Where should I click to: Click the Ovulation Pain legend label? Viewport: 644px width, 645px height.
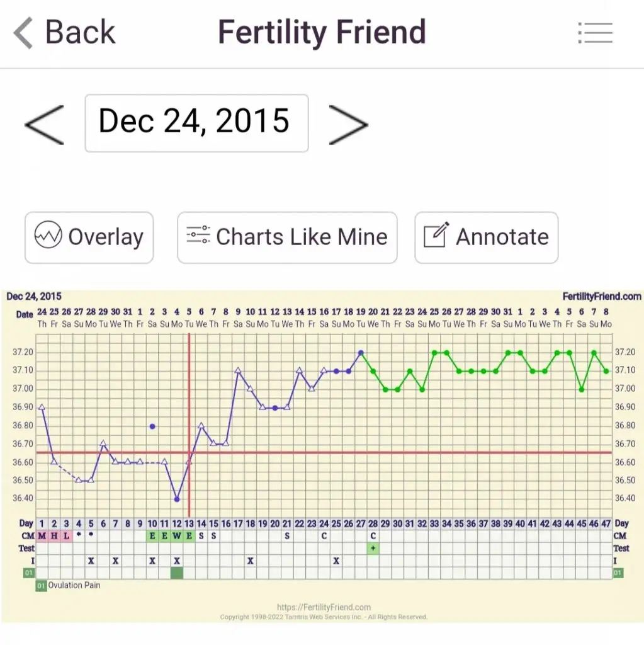(74, 585)
